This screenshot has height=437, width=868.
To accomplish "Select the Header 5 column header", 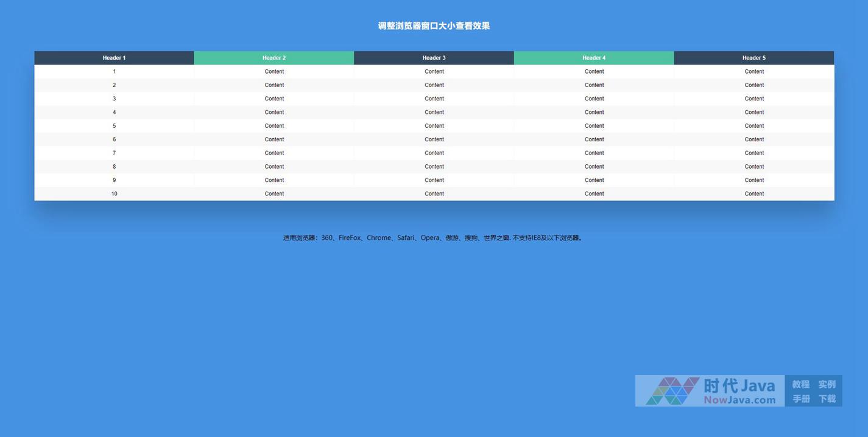I will [754, 58].
